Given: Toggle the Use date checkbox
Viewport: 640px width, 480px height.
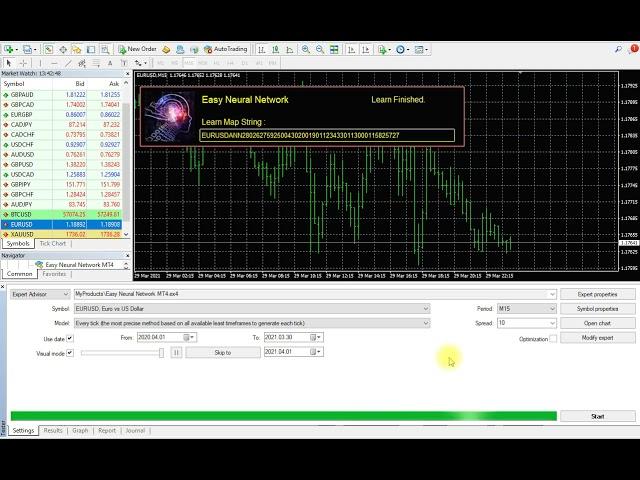Looking at the screenshot, I should [70, 338].
